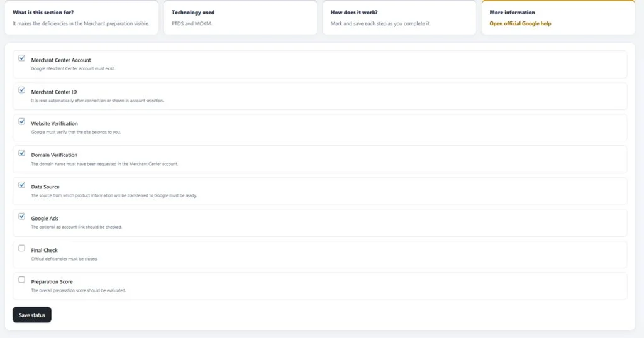Select the 'What is this section for?' heading
The image size is (644, 338).
coord(43,13)
